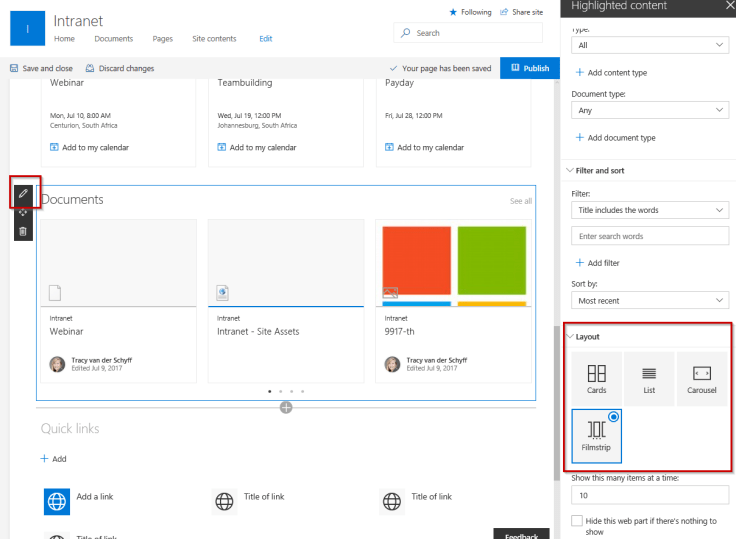Click the Publish button

click(530, 68)
